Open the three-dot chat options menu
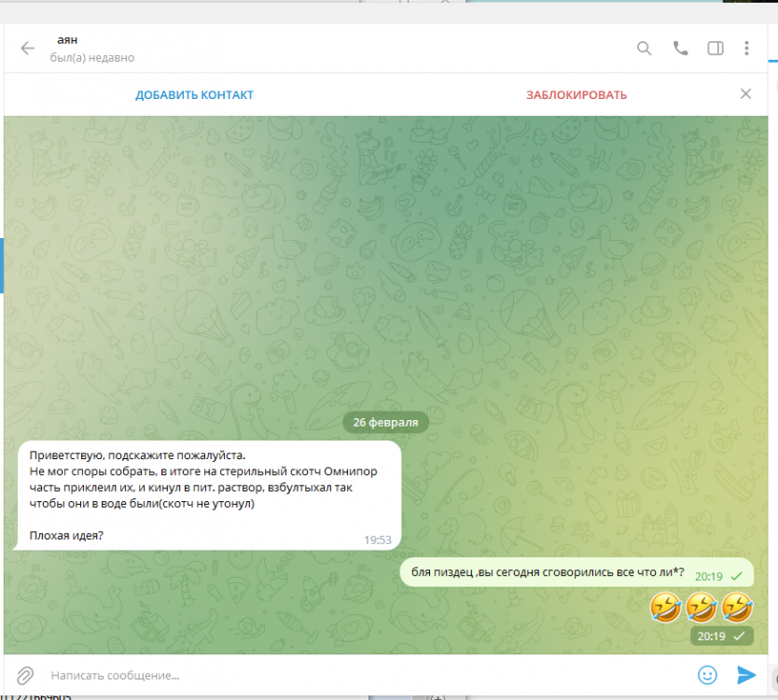Screen dimensions: 778x700 click(x=746, y=49)
